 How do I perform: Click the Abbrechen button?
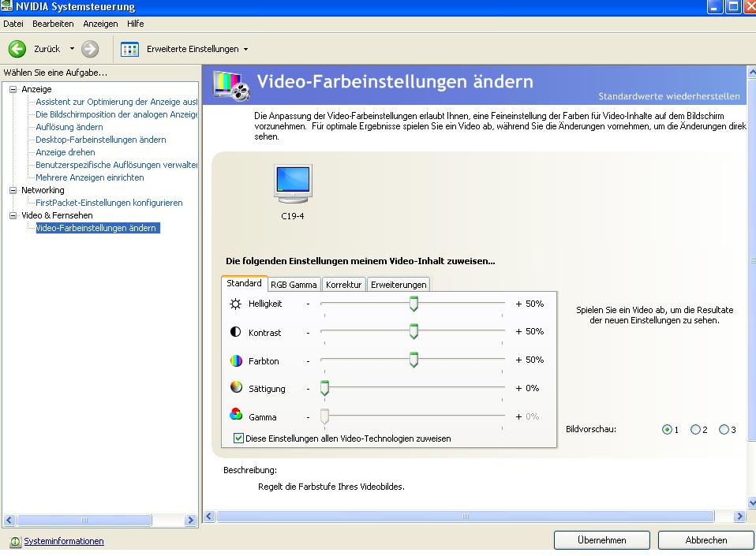point(705,540)
